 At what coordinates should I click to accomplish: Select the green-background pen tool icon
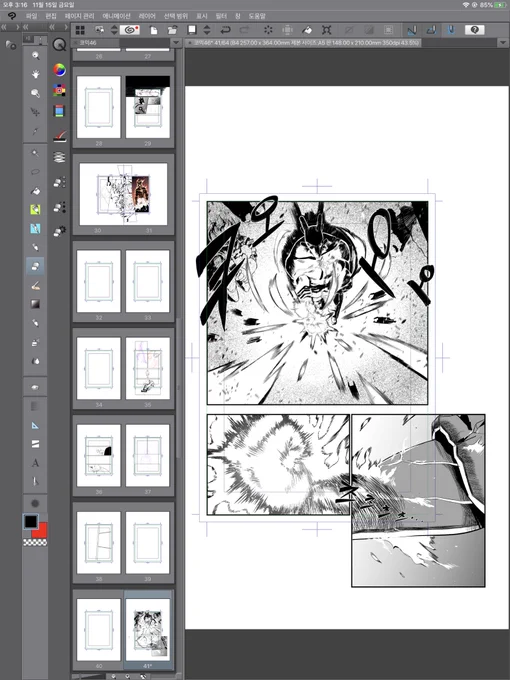click(x=35, y=210)
